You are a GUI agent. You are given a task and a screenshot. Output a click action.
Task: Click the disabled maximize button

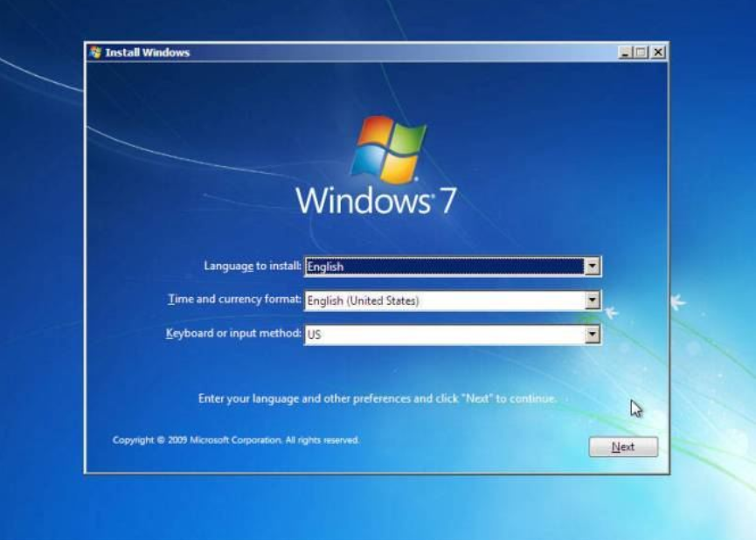pos(641,52)
